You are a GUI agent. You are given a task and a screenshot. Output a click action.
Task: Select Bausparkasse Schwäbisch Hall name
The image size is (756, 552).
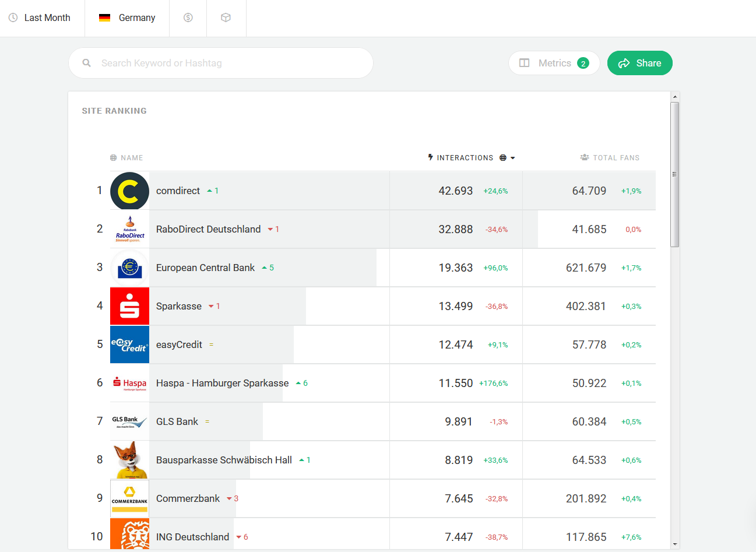click(224, 460)
